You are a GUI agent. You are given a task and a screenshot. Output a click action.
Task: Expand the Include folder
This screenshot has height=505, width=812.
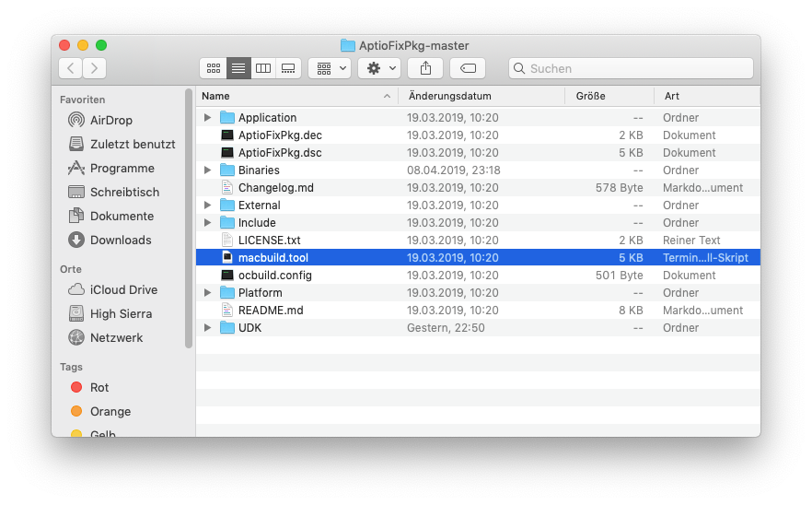(207, 223)
